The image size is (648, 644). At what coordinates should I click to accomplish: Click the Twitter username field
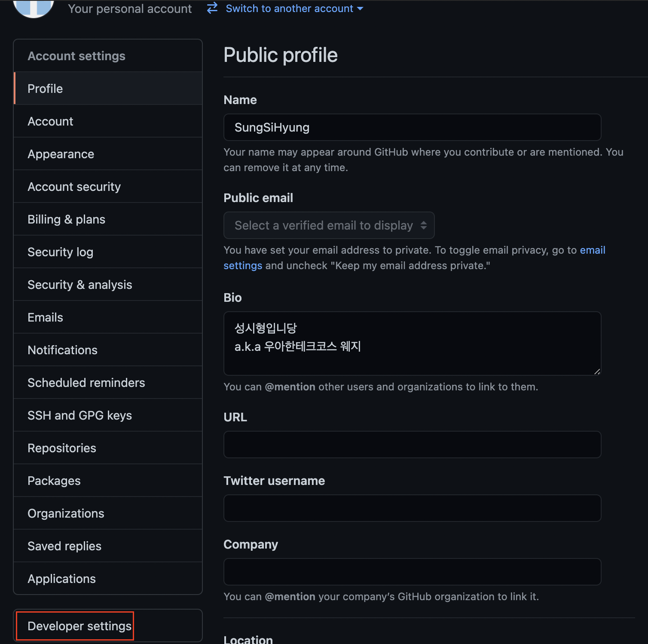tap(412, 508)
